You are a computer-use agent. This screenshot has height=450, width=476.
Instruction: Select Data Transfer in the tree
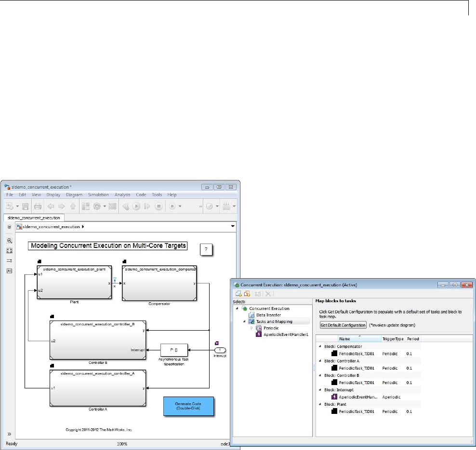coord(269,315)
